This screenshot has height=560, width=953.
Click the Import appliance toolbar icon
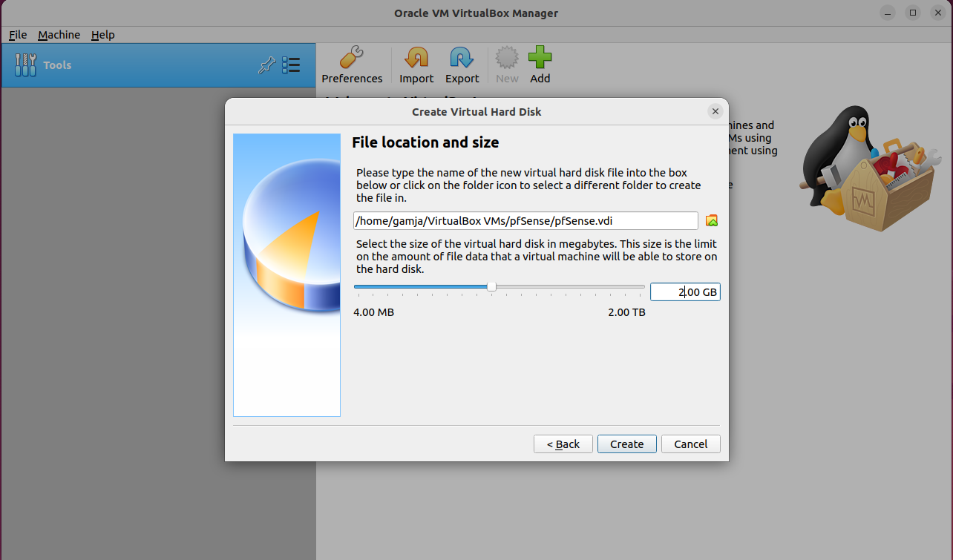click(416, 65)
